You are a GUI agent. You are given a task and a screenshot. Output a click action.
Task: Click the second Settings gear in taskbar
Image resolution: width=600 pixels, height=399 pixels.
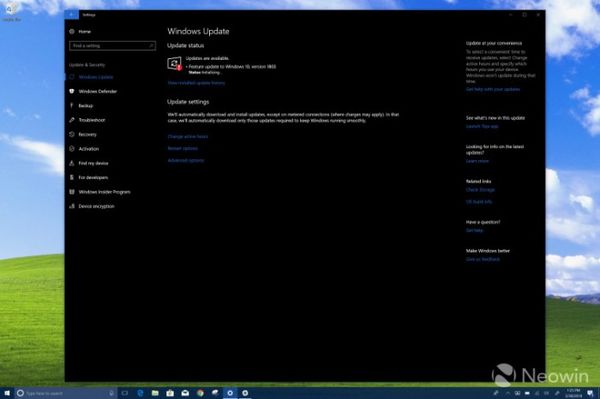[x=245, y=393]
